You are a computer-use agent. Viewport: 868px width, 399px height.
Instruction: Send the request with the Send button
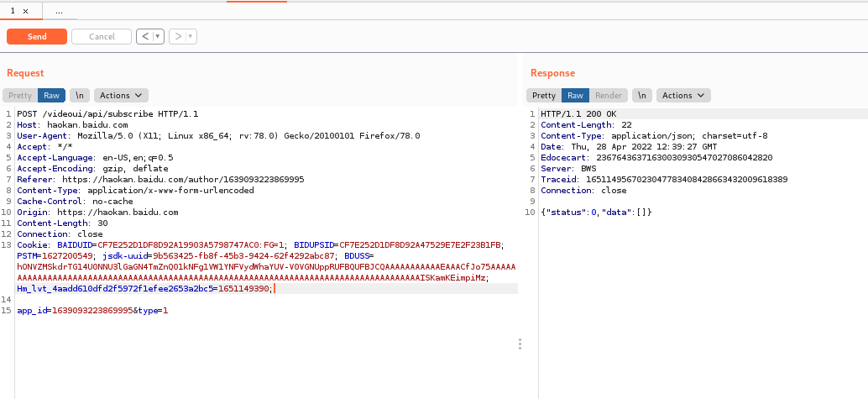(x=37, y=36)
